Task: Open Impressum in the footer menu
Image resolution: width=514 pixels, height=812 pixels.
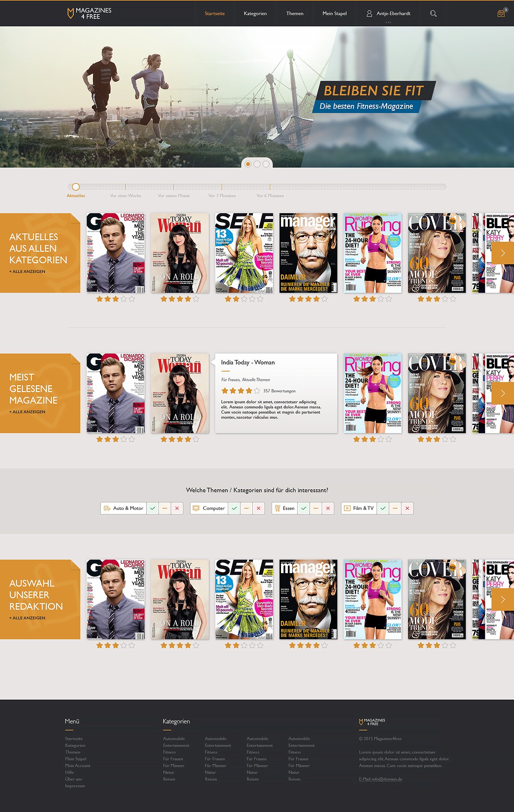Action: 75,786
